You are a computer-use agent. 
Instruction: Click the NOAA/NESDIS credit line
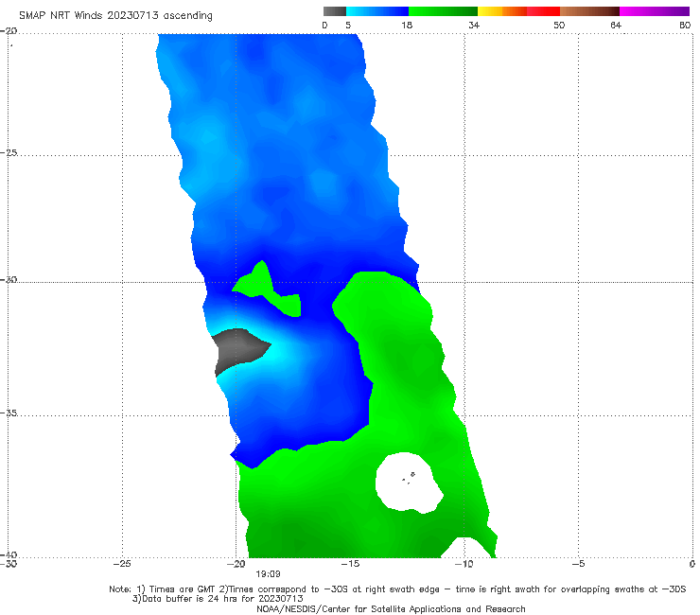point(391,609)
